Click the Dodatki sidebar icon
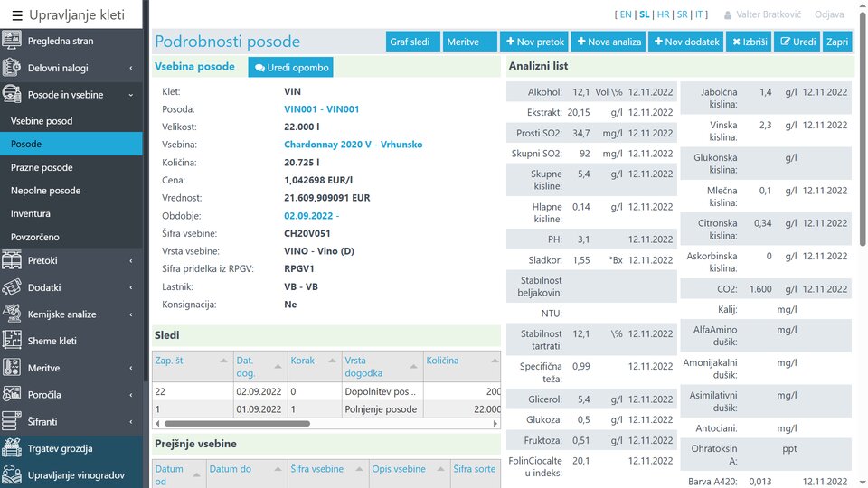Viewport: 868px width, 488px height. coord(13,287)
